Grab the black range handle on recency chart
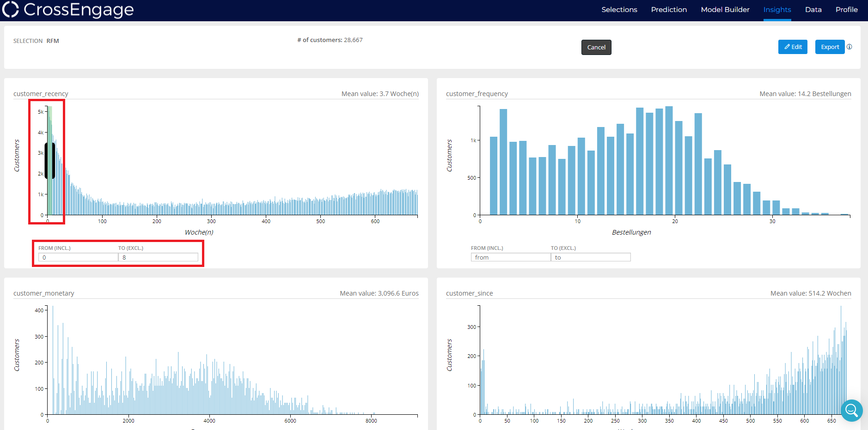The width and height of the screenshot is (868, 430). tap(50, 161)
